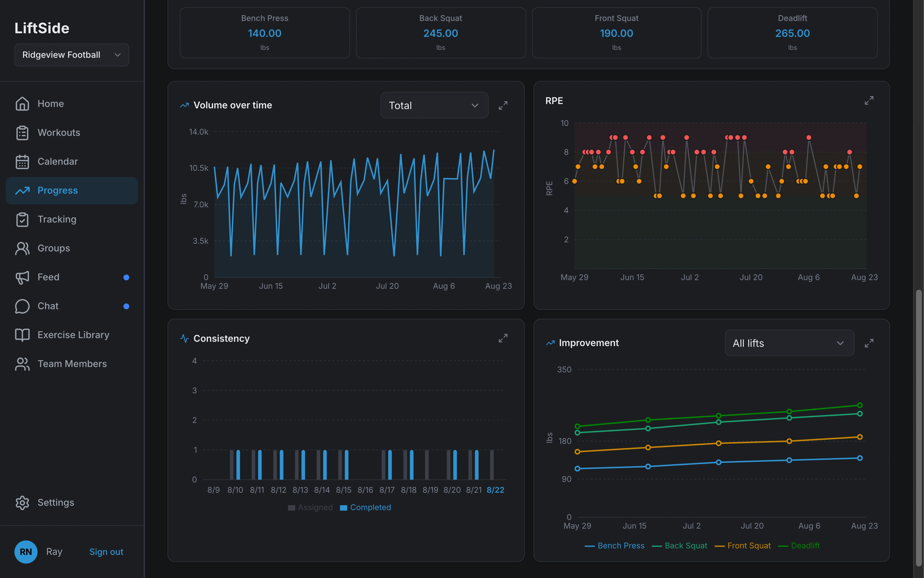Click the Home house icon

[x=22, y=104]
